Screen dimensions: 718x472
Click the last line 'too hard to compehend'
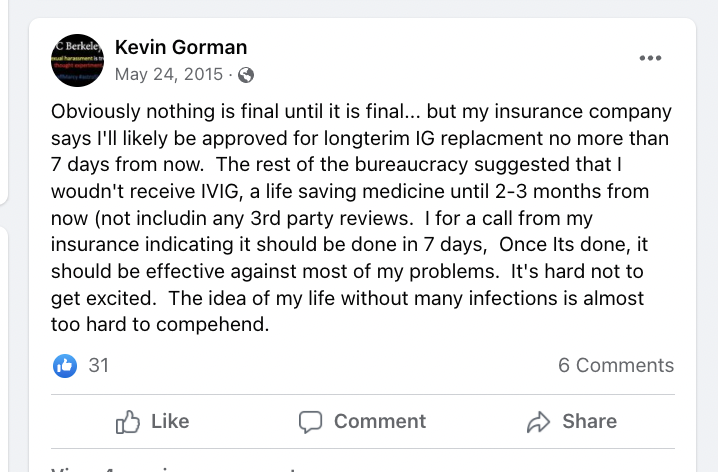pos(160,325)
